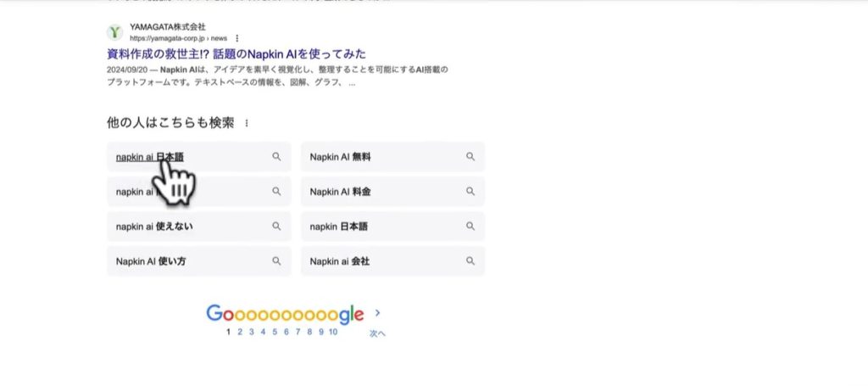Click the Google pagination logo
Viewport: 868px width, 386px height.
click(x=285, y=314)
